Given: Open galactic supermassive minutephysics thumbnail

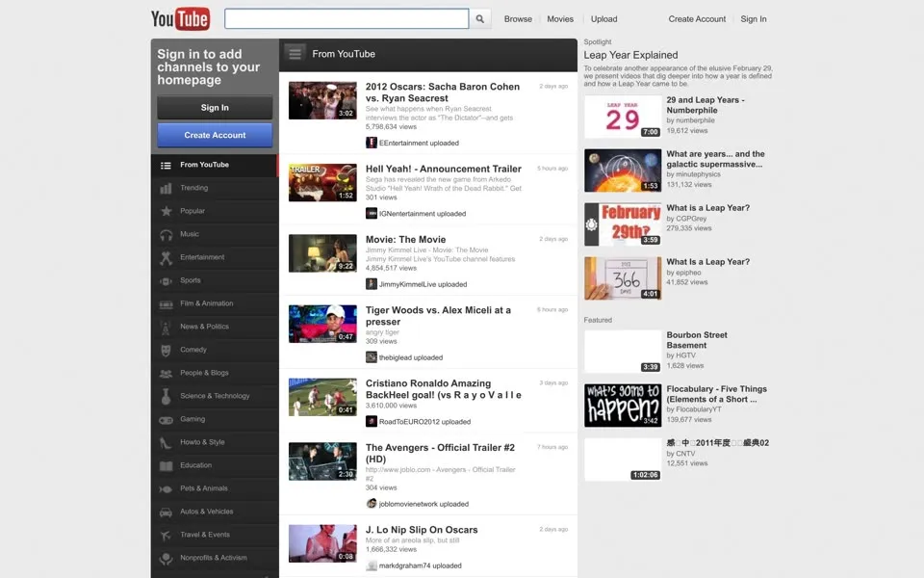Looking at the screenshot, I should pos(623,171).
